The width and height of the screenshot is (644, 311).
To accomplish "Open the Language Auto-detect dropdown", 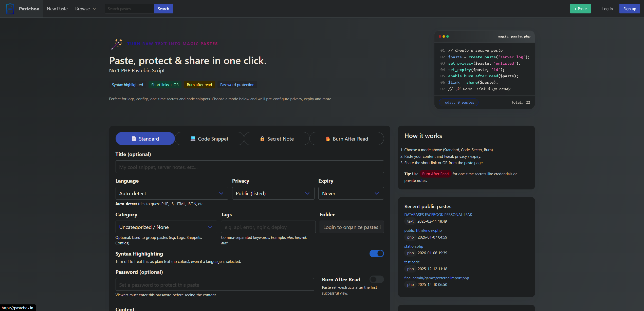I will [172, 193].
